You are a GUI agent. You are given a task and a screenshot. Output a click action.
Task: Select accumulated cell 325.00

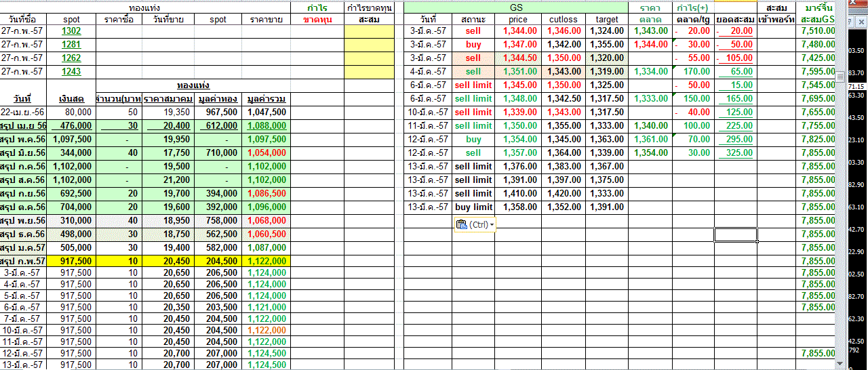point(736,153)
